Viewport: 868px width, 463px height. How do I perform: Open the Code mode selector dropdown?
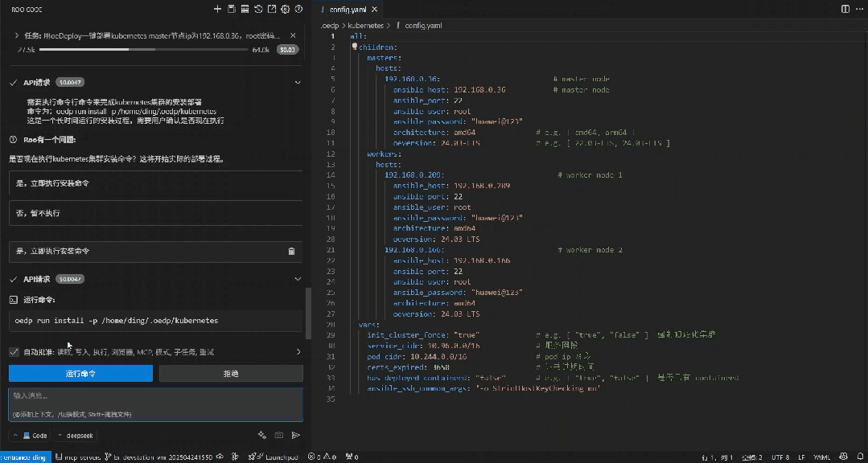pyautogui.click(x=30, y=435)
